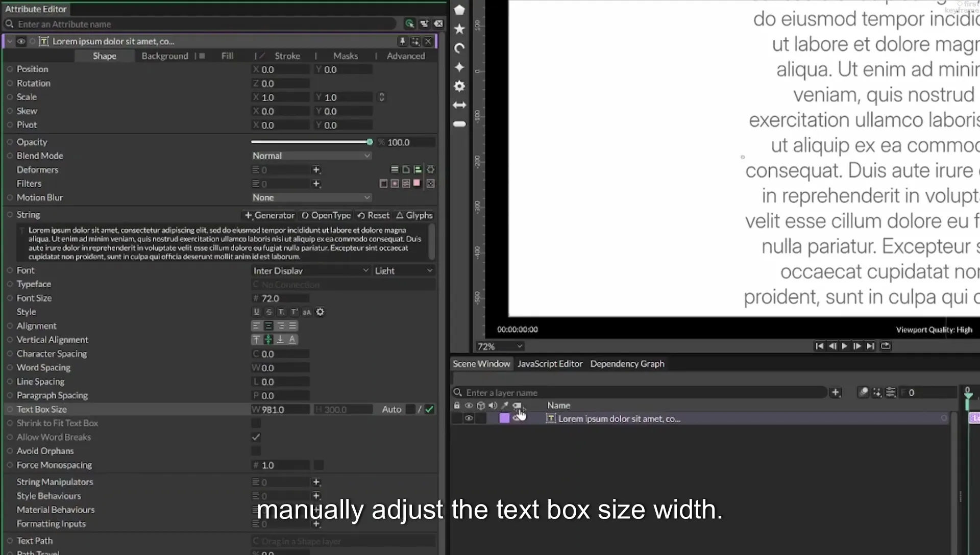Image resolution: width=980 pixels, height=555 pixels.
Task: Switch to the Background tab
Action: (165, 56)
